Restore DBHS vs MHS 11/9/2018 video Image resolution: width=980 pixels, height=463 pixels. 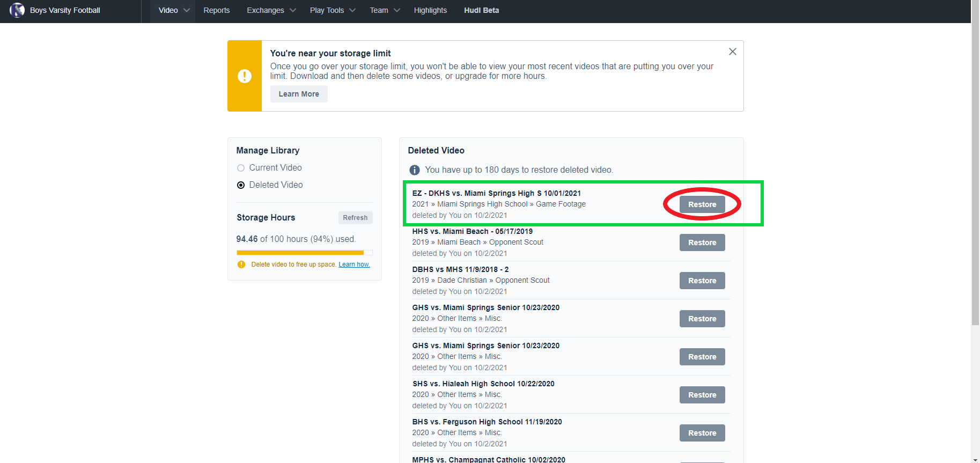[702, 281]
